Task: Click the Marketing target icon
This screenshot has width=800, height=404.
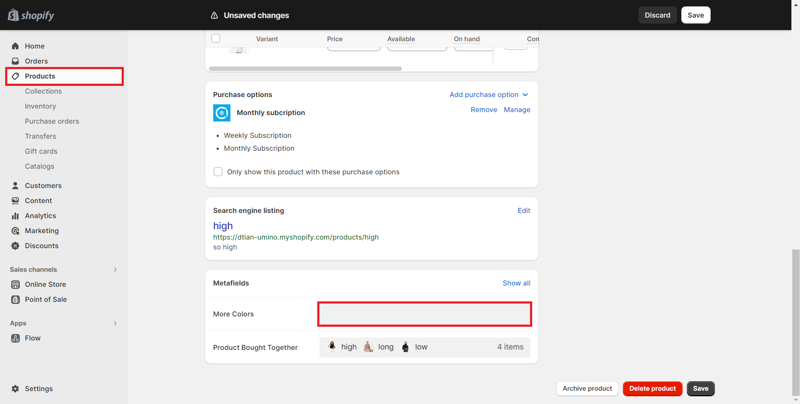Action: point(15,231)
